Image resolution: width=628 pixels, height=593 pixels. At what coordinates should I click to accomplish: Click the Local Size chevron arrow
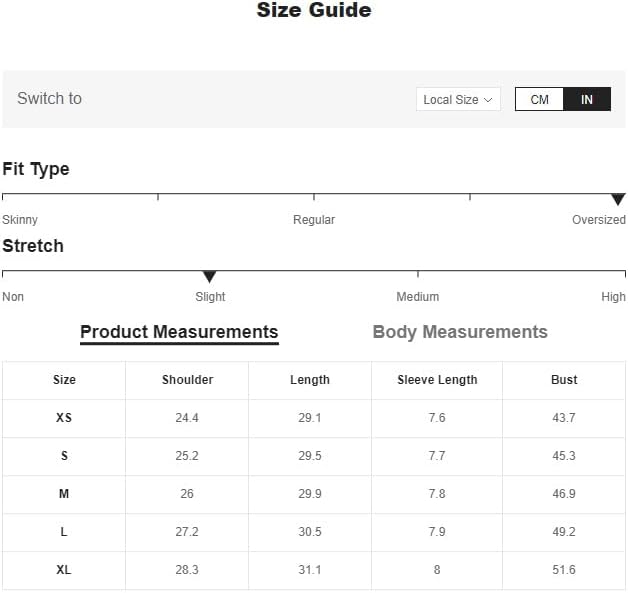click(488, 99)
